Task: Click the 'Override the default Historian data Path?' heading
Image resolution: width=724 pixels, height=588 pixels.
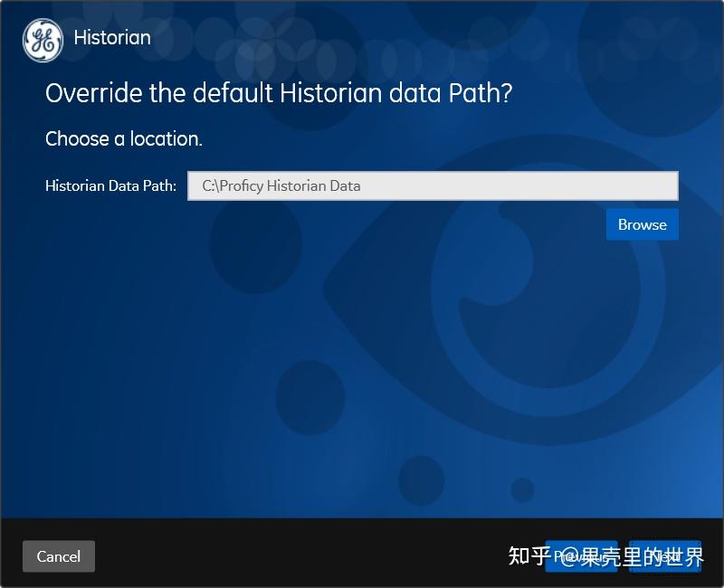Action: pyautogui.click(x=279, y=93)
